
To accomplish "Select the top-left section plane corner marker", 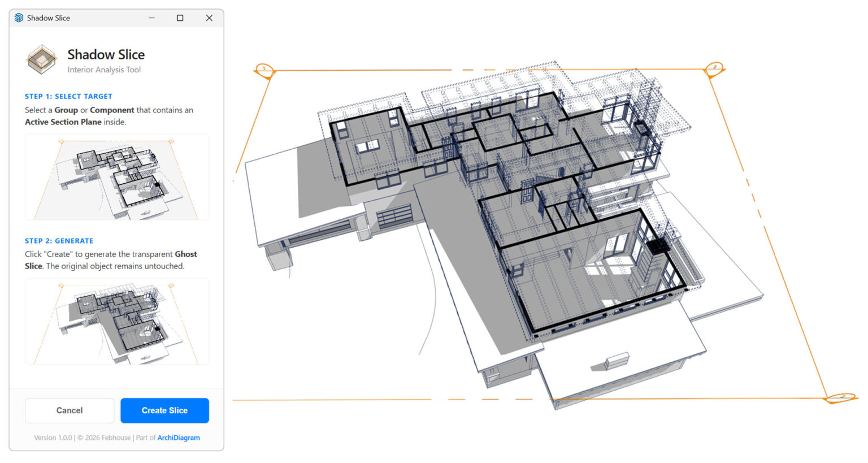I will [264, 70].
